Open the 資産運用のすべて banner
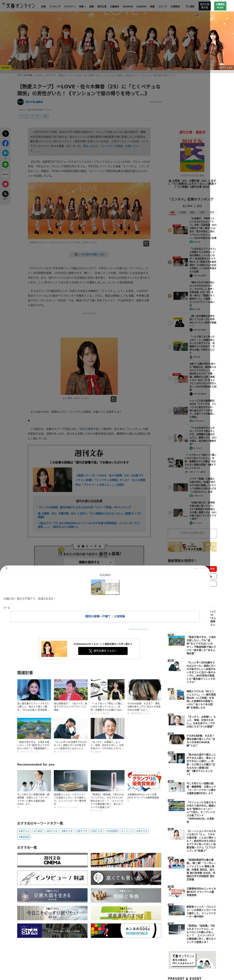The image size is (234, 980). [x=126, y=913]
